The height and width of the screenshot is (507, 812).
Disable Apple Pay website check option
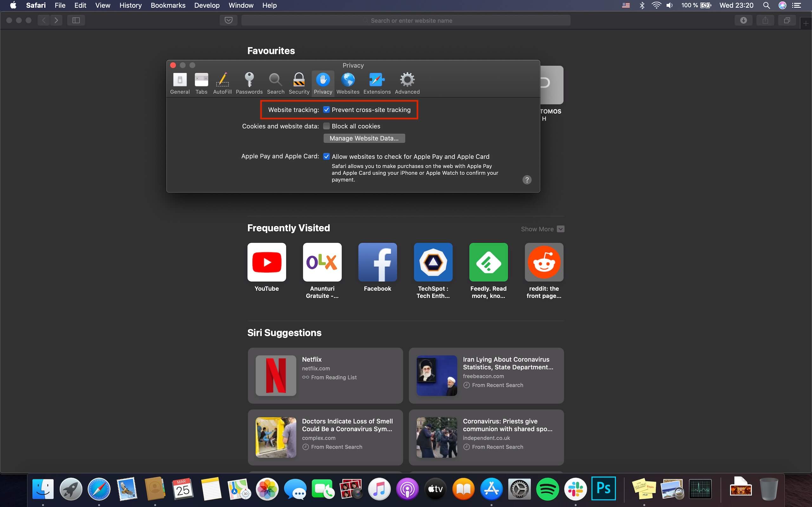point(326,157)
